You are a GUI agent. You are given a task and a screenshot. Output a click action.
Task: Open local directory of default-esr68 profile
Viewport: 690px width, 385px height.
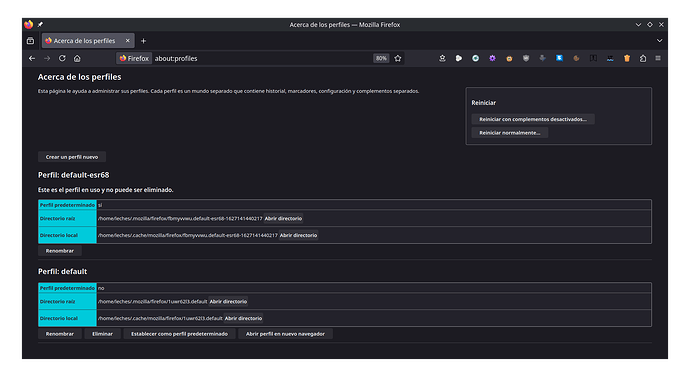tap(298, 235)
